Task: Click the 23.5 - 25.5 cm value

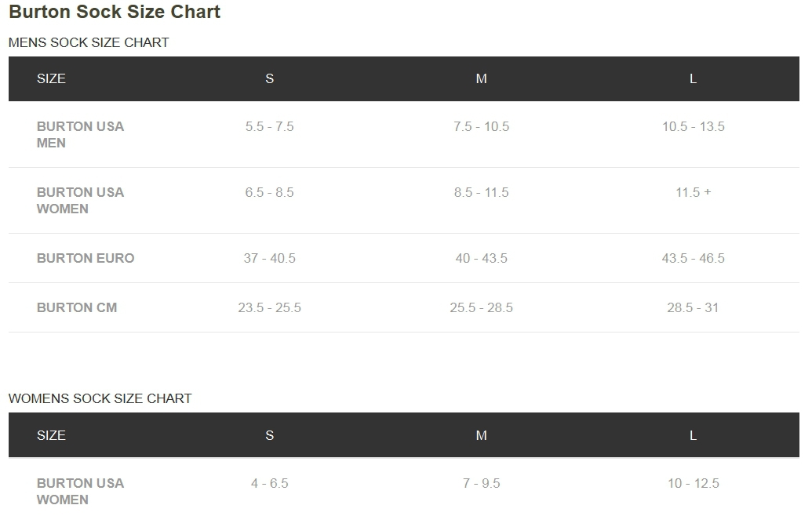Action: click(x=269, y=308)
